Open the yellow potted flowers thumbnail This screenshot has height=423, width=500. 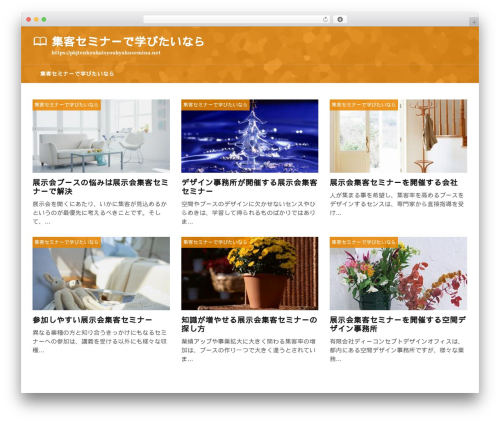pos(250,274)
